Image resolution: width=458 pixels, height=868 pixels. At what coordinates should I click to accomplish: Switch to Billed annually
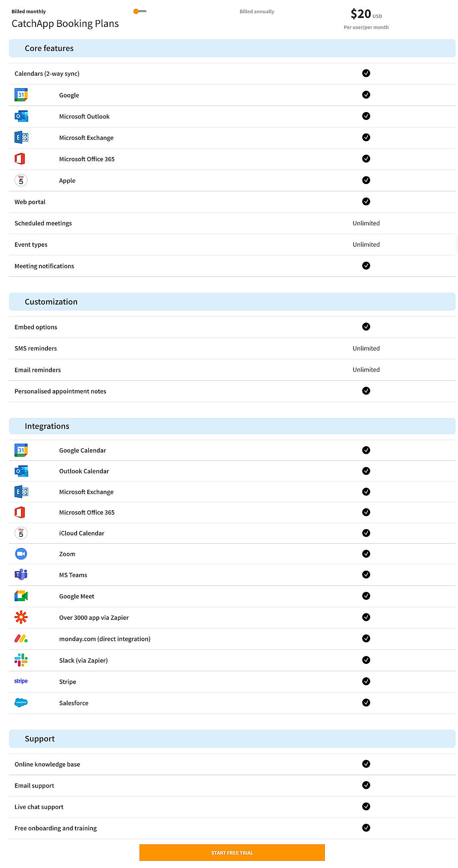[257, 11]
